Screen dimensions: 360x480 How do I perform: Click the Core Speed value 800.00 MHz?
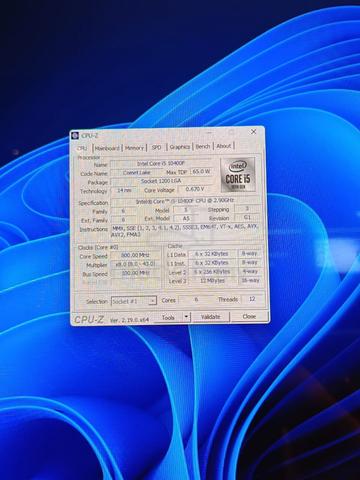pos(136,255)
